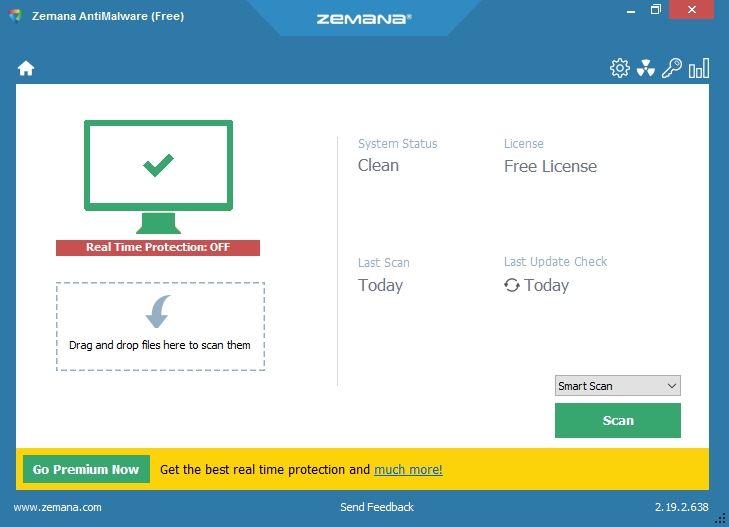Open the Quarantine radiation icon

[646, 68]
